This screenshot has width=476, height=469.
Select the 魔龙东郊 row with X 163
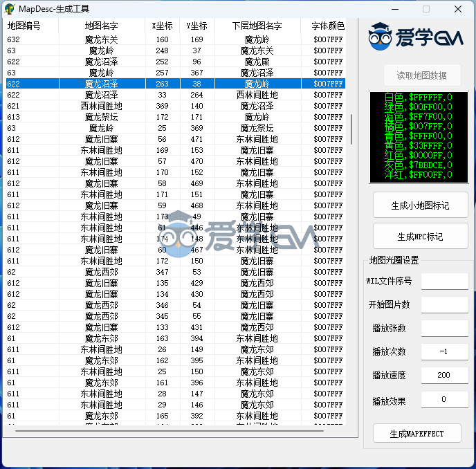(176, 338)
